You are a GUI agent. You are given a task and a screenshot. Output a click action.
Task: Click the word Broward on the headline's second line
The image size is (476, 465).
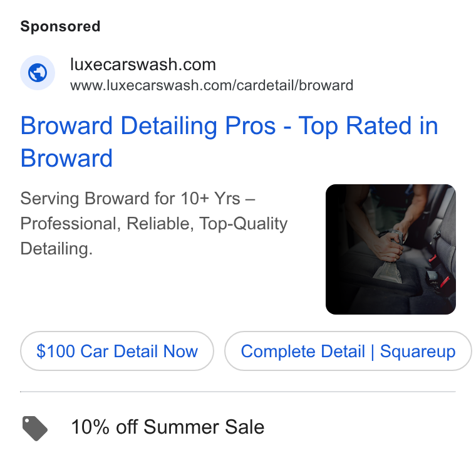pos(66,158)
